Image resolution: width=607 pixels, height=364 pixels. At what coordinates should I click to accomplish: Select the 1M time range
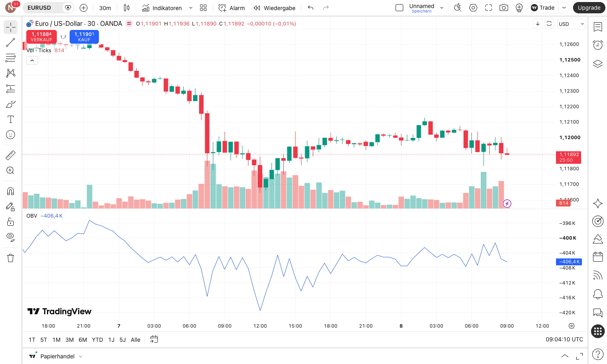57,340
